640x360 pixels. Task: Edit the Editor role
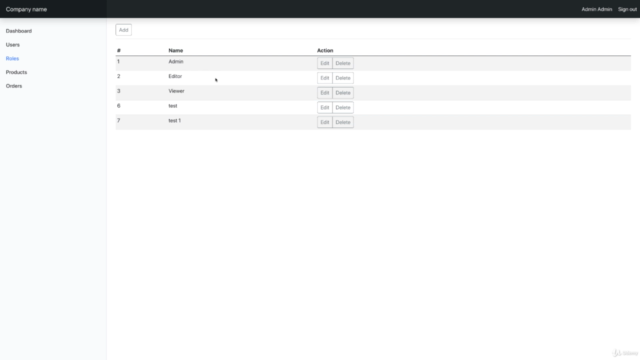[325, 78]
